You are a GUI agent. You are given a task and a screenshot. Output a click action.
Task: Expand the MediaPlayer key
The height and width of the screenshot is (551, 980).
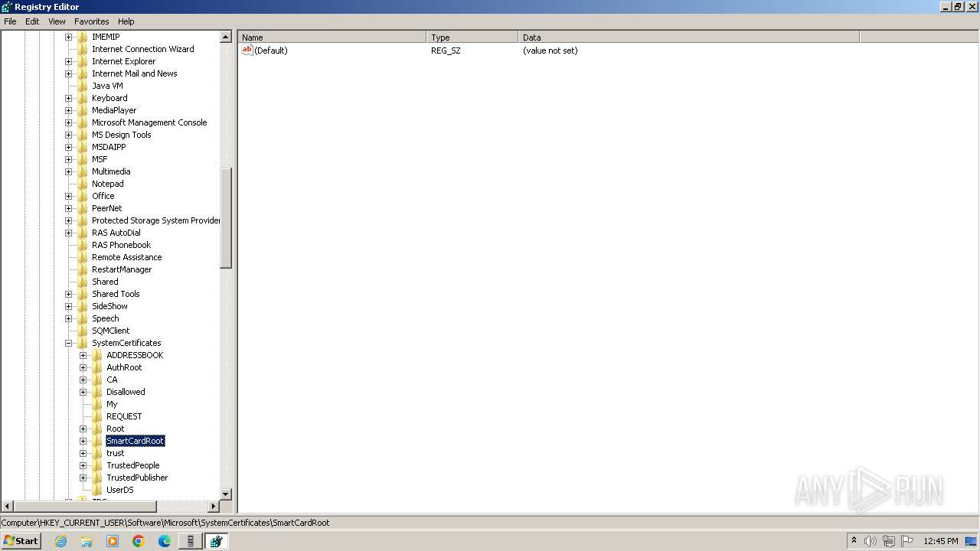coord(68,110)
